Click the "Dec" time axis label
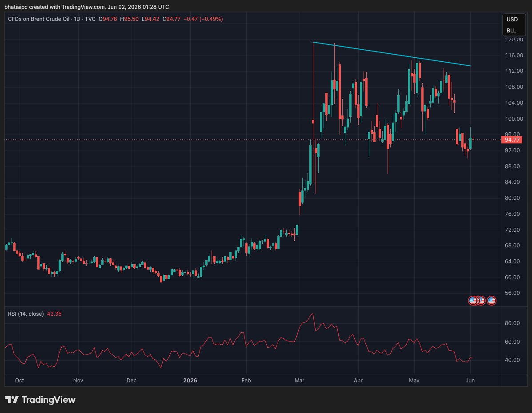Screen dimensions: 532x413 pyautogui.click(x=131, y=381)
